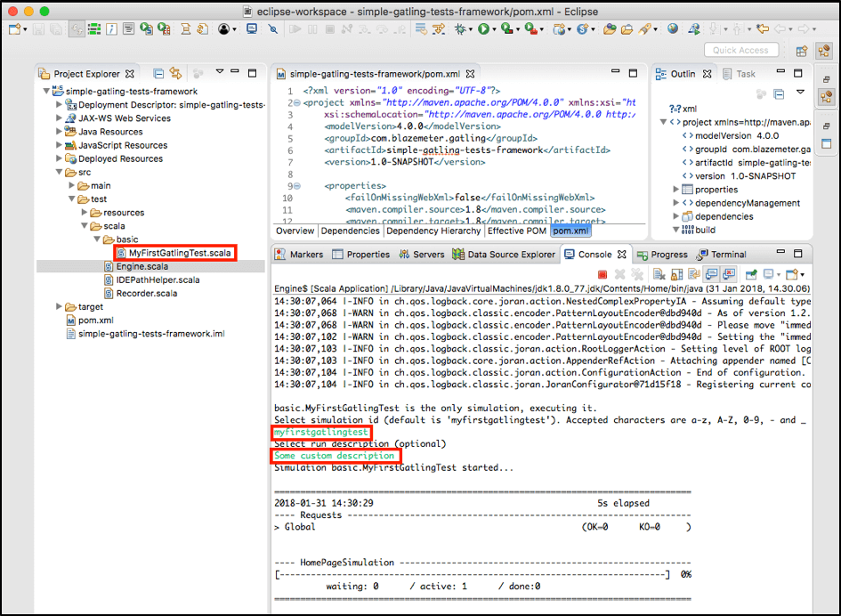Open the Task view tab
The width and height of the screenshot is (841, 616).
pyautogui.click(x=739, y=74)
